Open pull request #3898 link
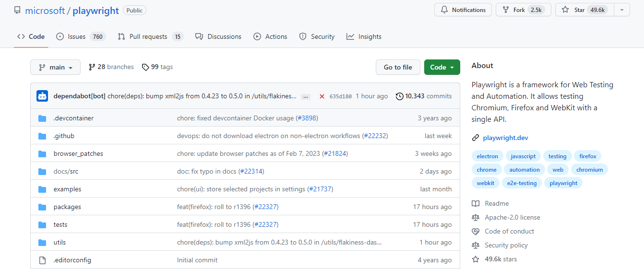Viewport: 644px width, 269px height. (x=307, y=118)
